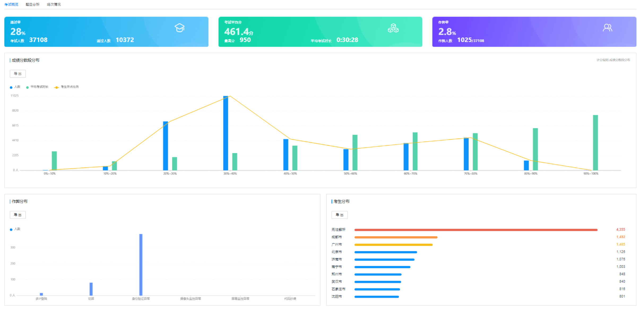644x311 pixels.
Task: Toggle the 人数 legend in score distribution chart
Action: (15, 87)
